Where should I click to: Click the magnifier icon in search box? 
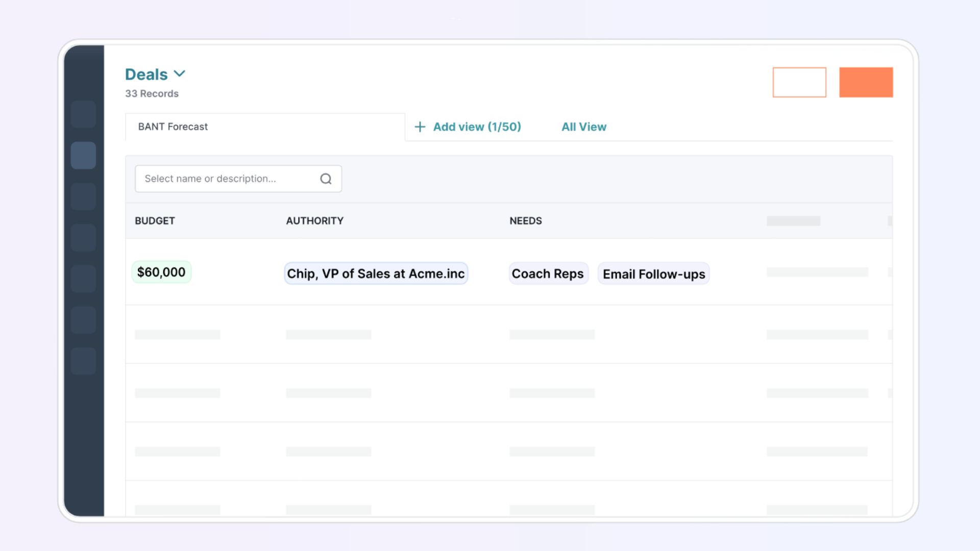pyautogui.click(x=326, y=179)
